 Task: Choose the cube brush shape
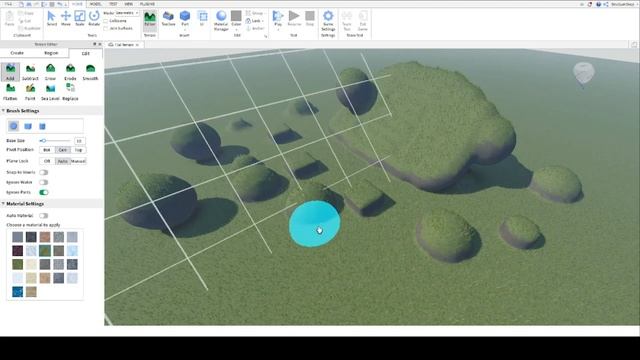pyautogui.click(x=28, y=126)
